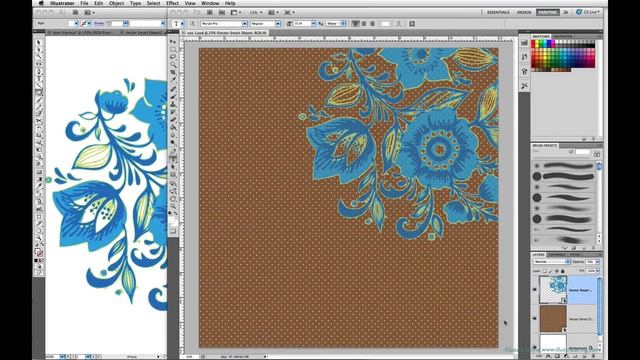Click lock transparent pixels icon
This screenshot has width=640, height=360.
click(544, 271)
